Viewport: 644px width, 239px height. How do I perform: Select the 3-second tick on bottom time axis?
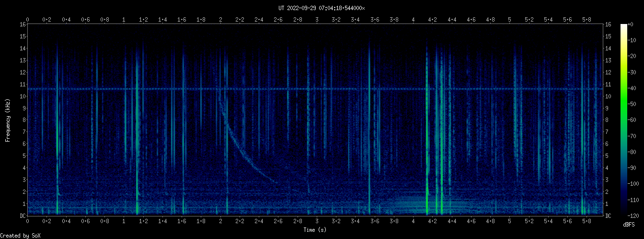click(x=317, y=222)
